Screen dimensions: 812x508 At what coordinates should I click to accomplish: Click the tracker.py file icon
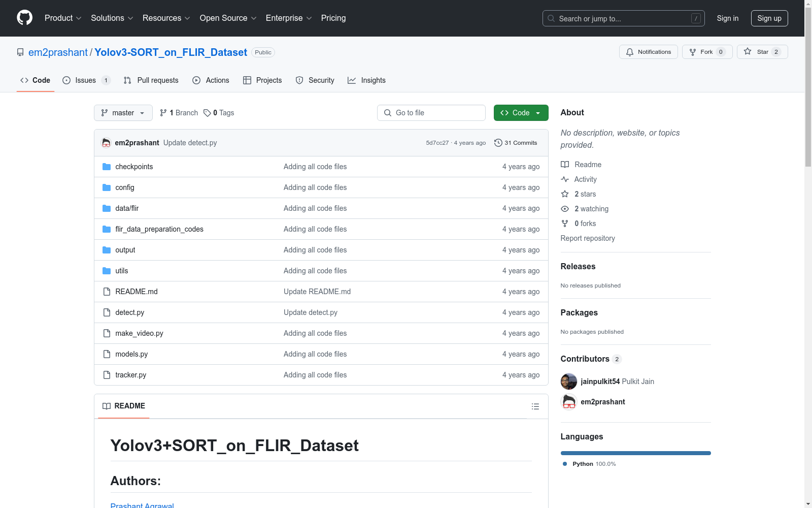pos(107,375)
